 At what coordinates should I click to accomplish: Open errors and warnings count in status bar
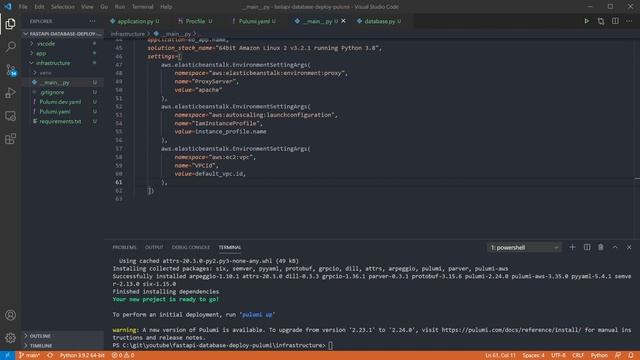click(123, 355)
